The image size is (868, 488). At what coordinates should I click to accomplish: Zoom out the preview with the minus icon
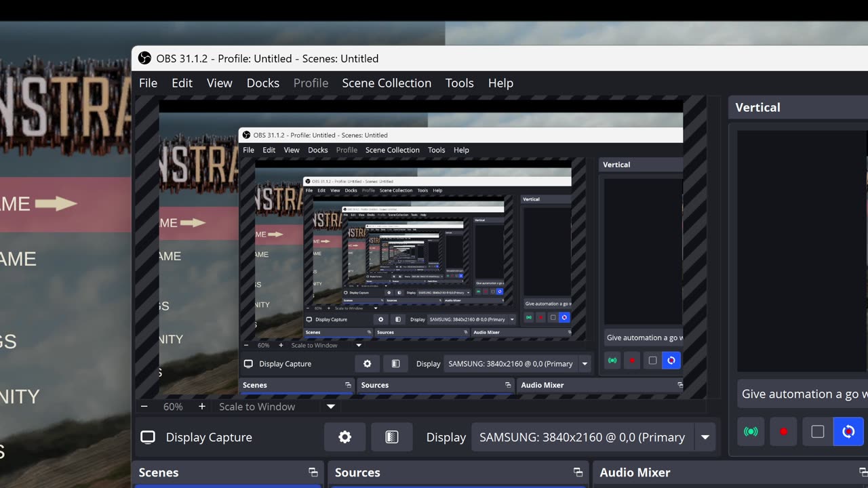pos(144,407)
